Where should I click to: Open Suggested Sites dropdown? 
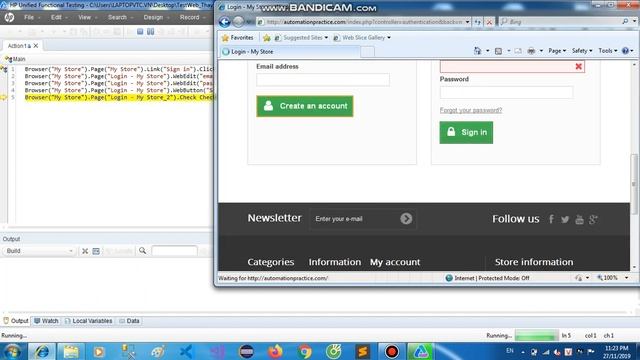point(301,38)
